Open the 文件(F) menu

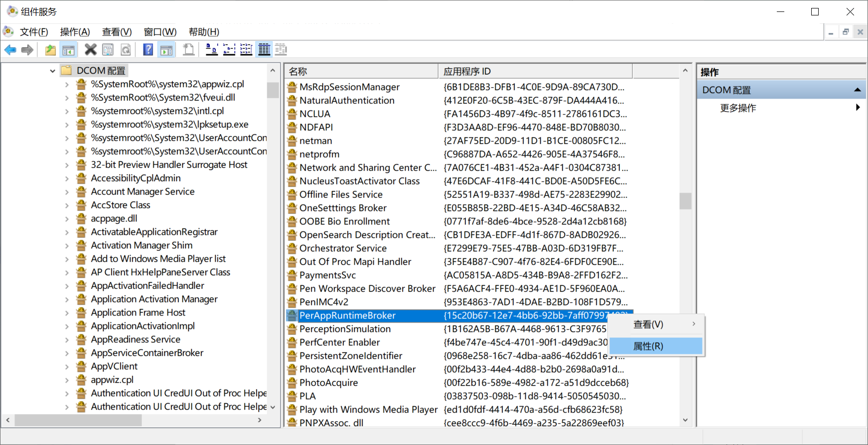pos(34,32)
